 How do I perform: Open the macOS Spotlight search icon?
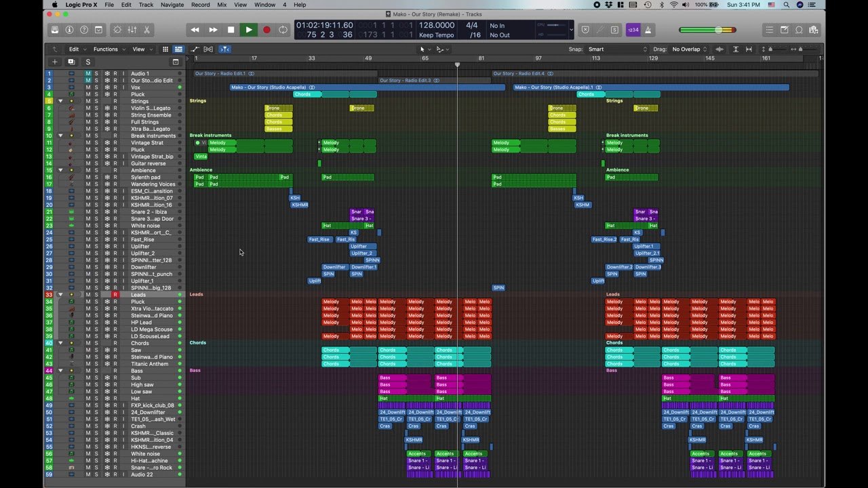click(787, 5)
